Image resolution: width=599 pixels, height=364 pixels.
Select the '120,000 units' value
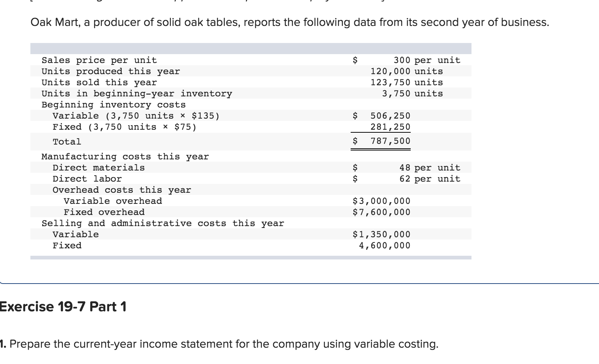(x=407, y=71)
